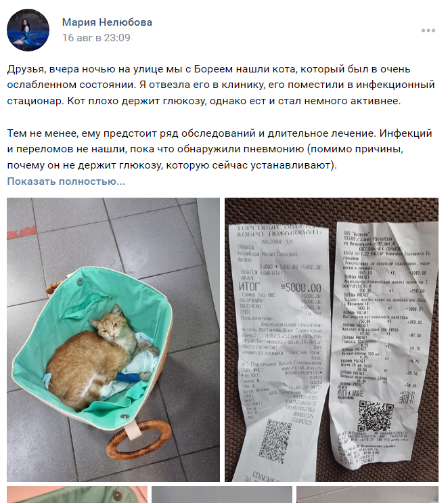Expand post with Показать полностью
This screenshot has height=503, width=448.
coord(66,181)
